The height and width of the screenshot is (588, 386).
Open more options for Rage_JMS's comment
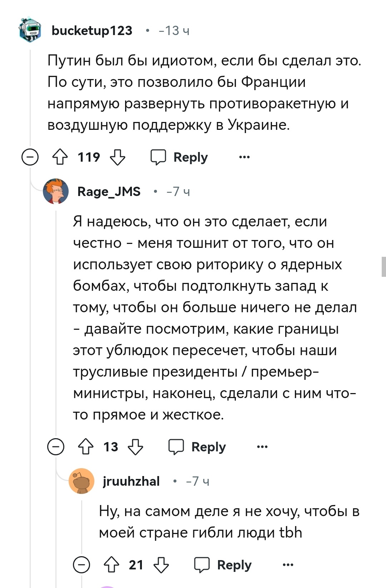pos(262,447)
